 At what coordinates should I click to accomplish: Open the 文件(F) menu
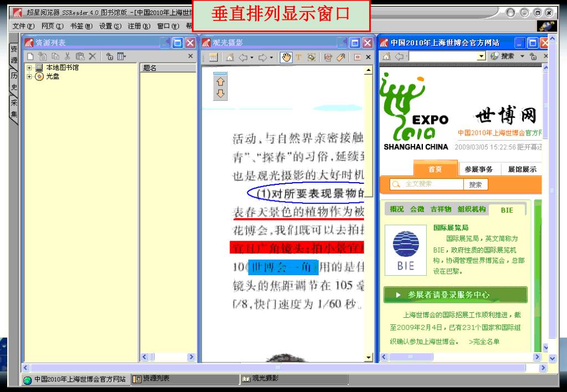(x=23, y=26)
